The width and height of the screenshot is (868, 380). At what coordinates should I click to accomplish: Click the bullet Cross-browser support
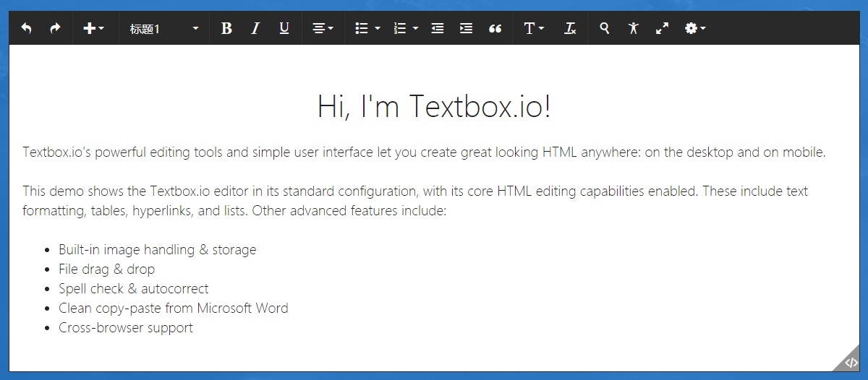click(126, 328)
